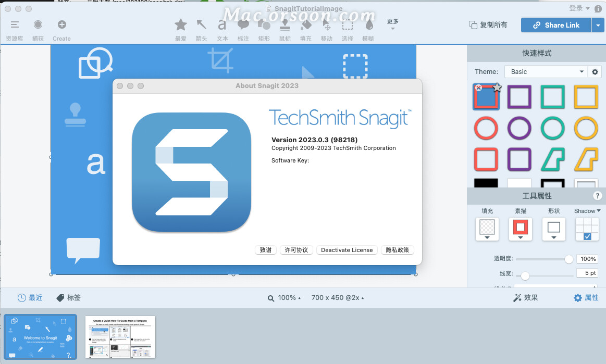The height and width of the screenshot is (364, 606).
Task: Open the Library sidebar icon
Action: click(15, 24)
